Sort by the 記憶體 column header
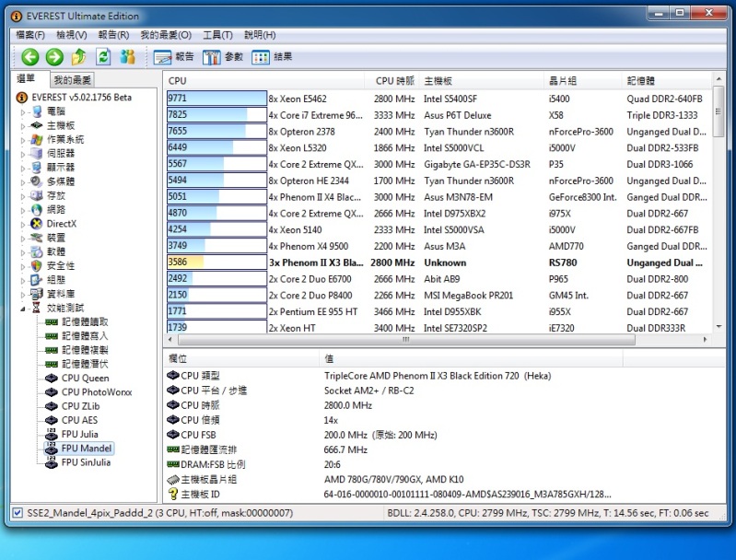 pos(667,81)
